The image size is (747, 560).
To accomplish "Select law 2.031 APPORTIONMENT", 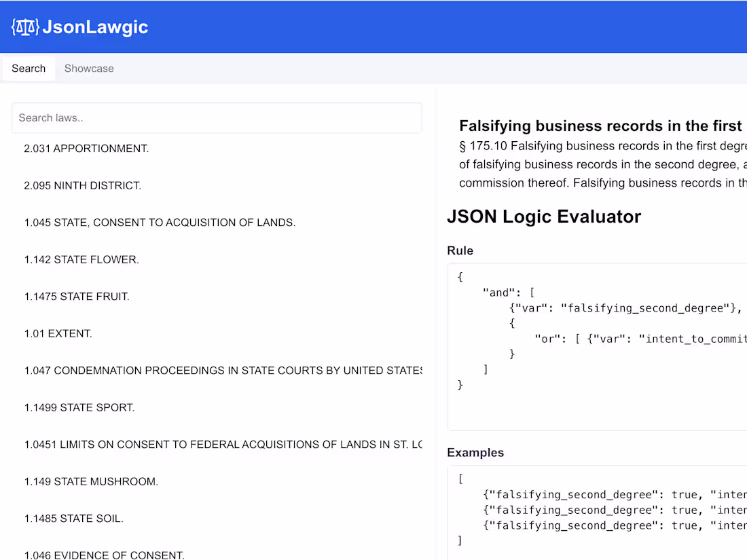I will pos(86,148).
